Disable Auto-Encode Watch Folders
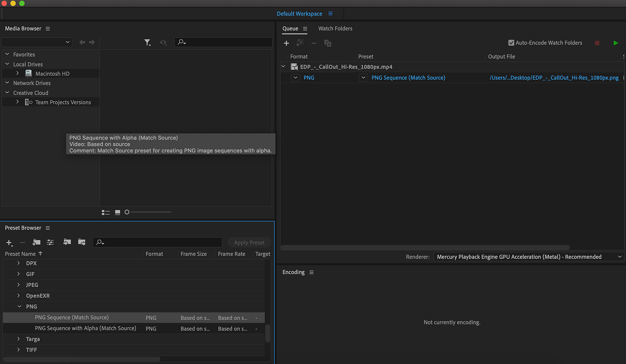The height and width of the screenshot is (364, 626). click(x=511, y=42)
